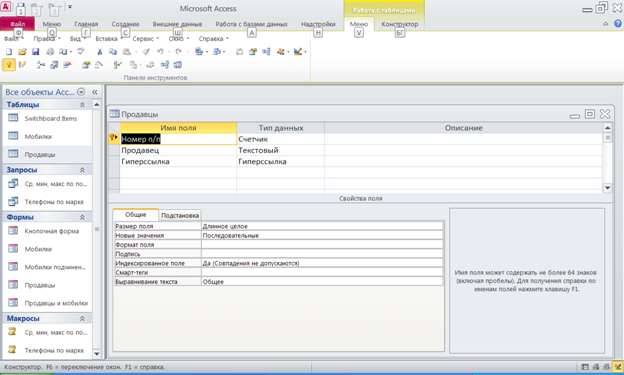The image size is (624, 375).
Task: Click the Design view ruler icon in toolbar
Action: pos(298,51)
